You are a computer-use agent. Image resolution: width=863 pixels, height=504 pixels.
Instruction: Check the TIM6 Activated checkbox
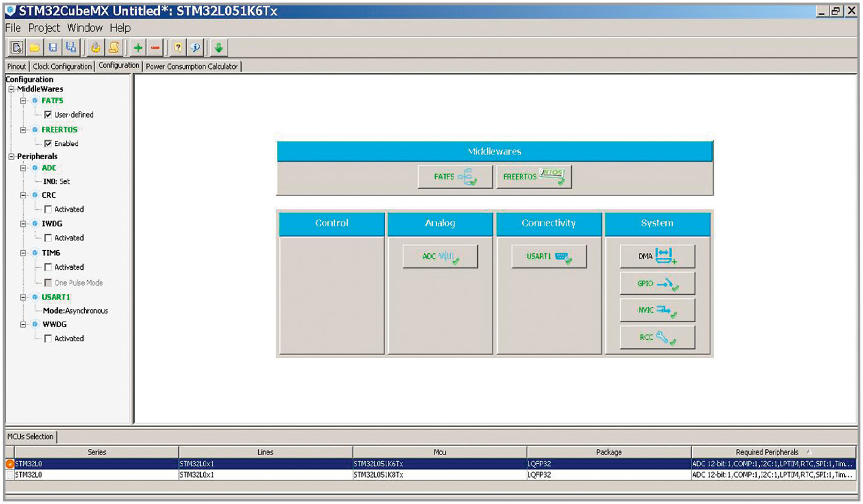point(48,267)
